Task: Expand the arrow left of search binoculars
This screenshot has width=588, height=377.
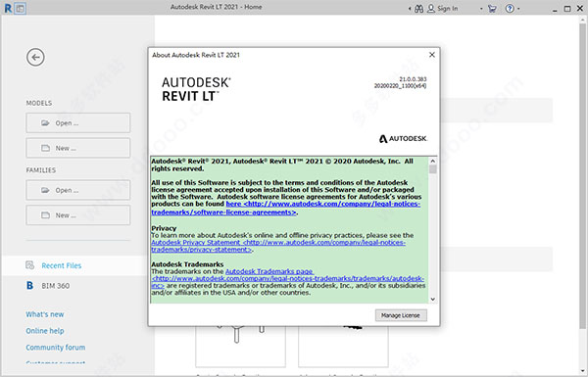Action: [410, 9]
